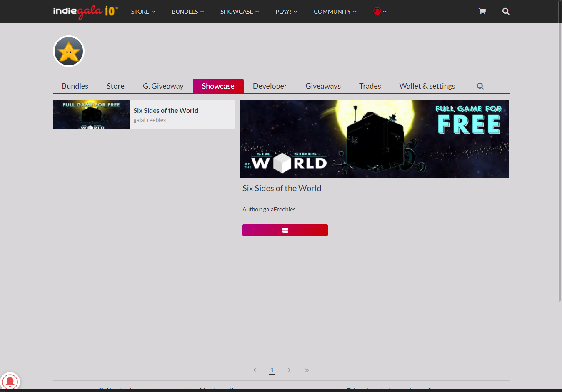Click the Six Sides of the World heading
Image resolution: width=562 pixels, height=392 pixels.
pyautogui.click(x=282, y=188)
